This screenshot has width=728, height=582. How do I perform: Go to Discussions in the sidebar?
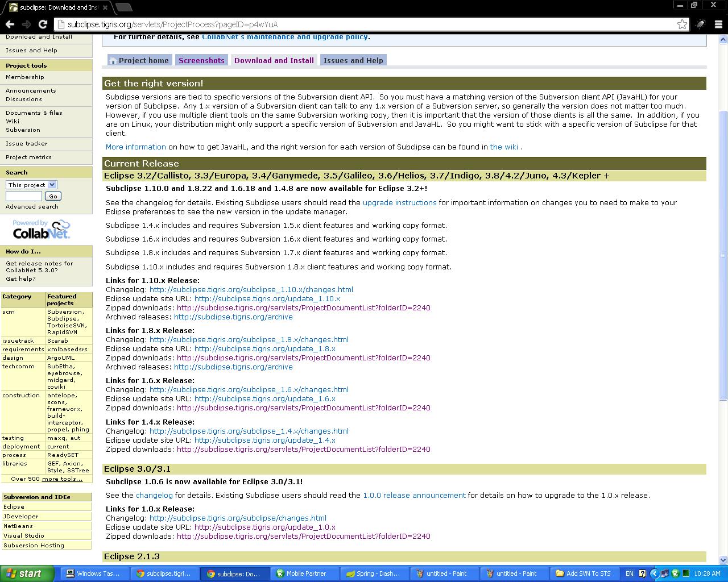(x=24, y=99)
